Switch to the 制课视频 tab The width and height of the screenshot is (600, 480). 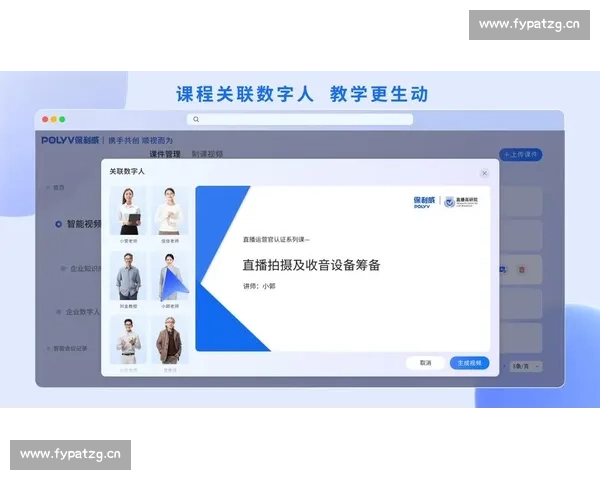click(207, 154)
